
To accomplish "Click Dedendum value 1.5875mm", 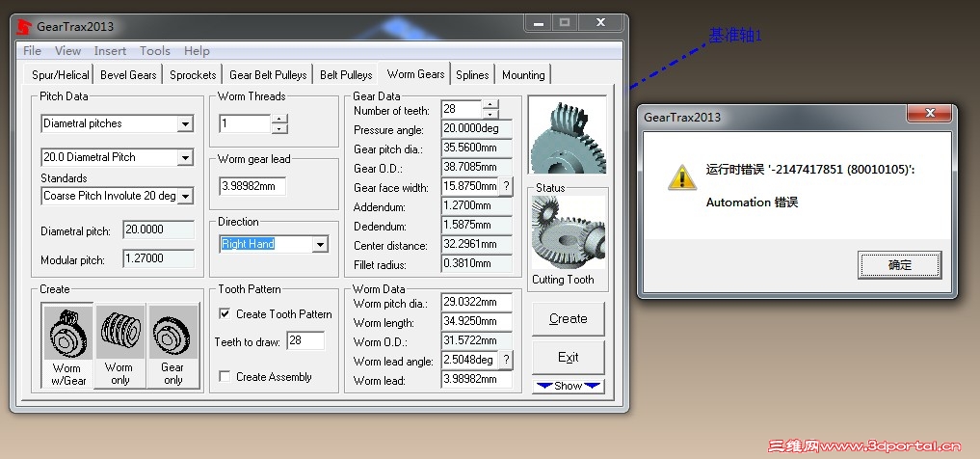I will [x=476, y=225].
